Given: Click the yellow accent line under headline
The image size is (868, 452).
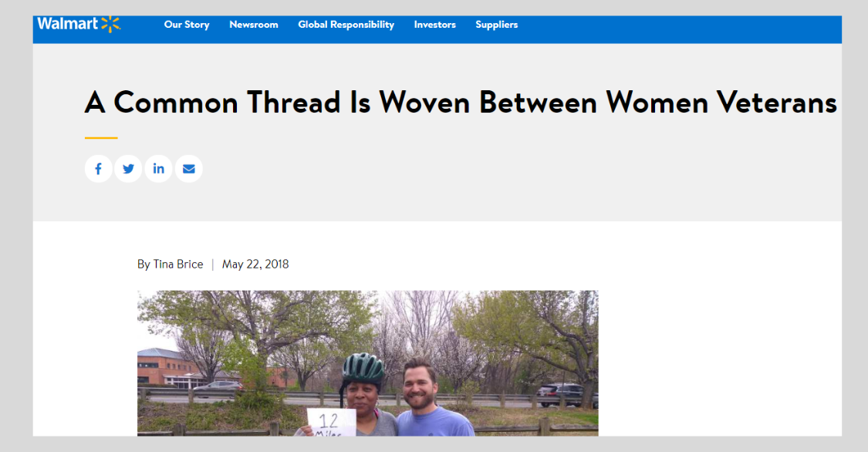Looking at the screenshot, I should click(101, 138).
